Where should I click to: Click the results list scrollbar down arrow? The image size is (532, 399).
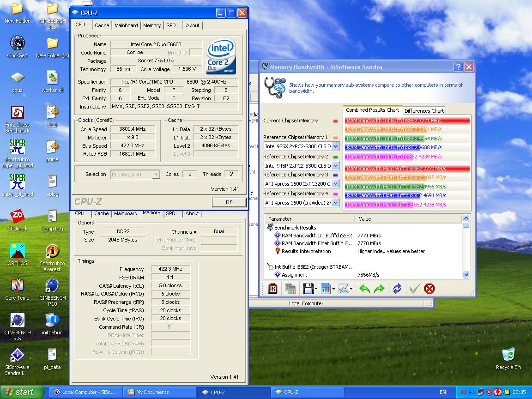pyautogui.click(x=466, y=274)
